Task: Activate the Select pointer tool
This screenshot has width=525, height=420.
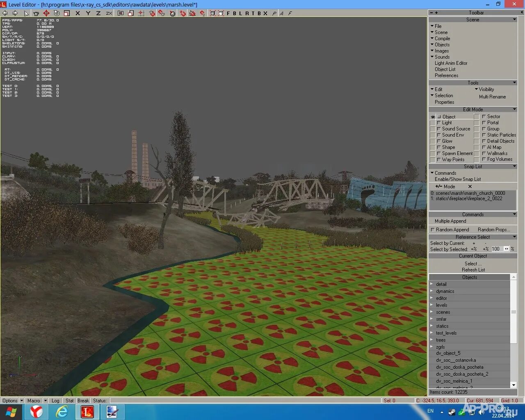Action: coord(27,13)
